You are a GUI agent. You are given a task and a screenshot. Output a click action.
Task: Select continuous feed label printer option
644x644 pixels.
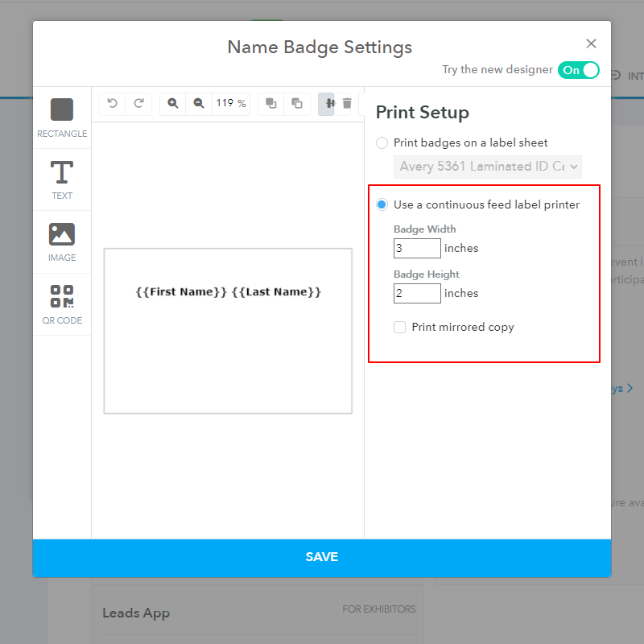click(382, 204)
